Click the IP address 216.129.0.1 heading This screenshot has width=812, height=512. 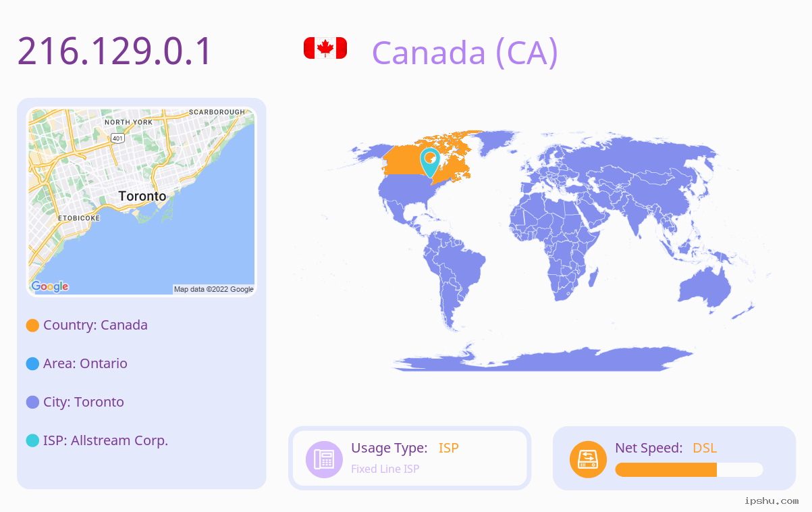[115, 51]
